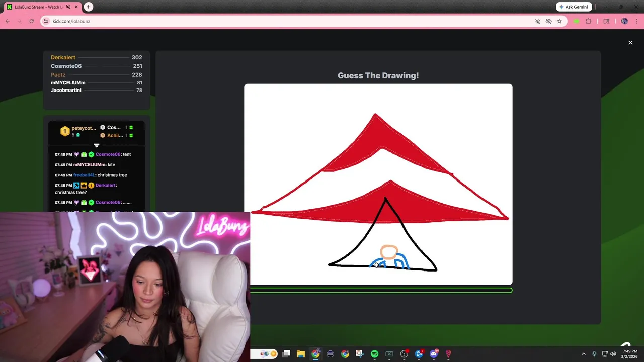
Task: Click the Guess The Drawing! heading
Action: click(378, 75)
